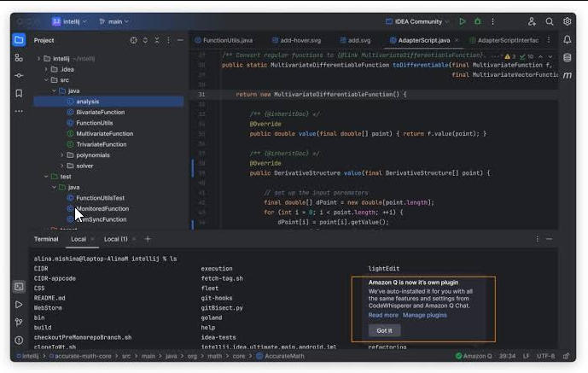Switch to add-hover.svg tab
Image resolution: width=588 pixels, height=373 pixels.
coord(297,40)
